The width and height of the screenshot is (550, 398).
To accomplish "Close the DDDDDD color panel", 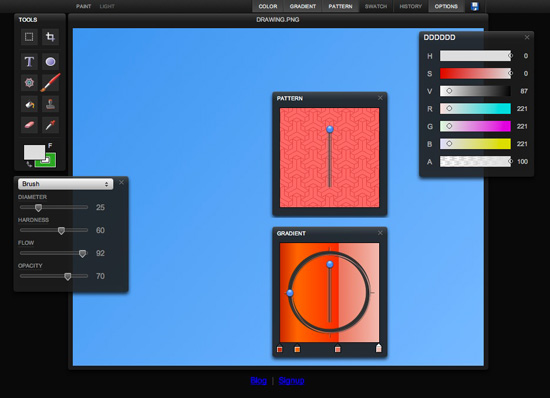I will click(x=527, y=37).
